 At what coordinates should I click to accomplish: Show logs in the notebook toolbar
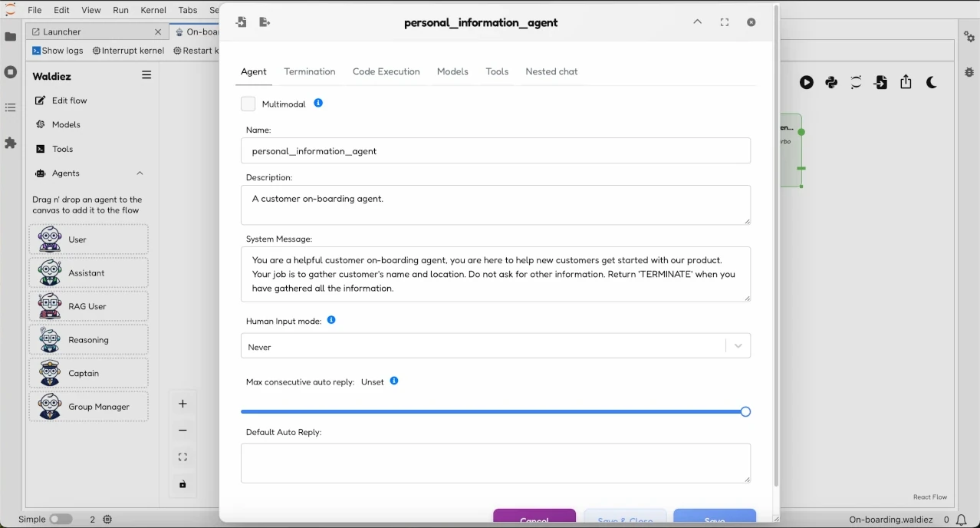[x=58, y=51]
